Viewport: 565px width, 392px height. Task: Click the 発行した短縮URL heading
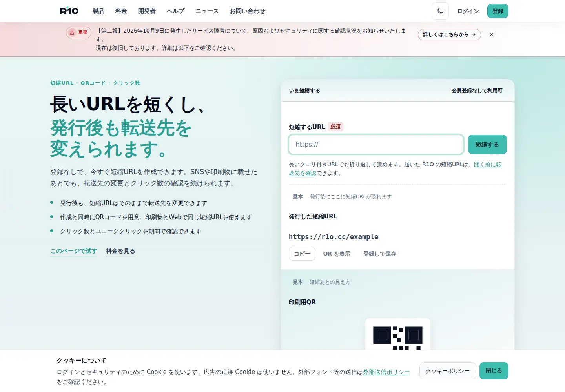click(x=313, y=216)
